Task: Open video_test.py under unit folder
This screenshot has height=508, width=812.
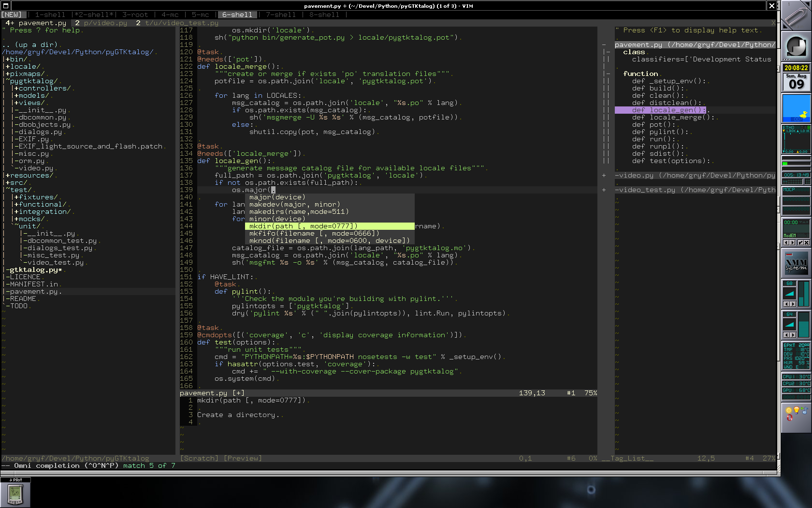Action: pos(56,263)
